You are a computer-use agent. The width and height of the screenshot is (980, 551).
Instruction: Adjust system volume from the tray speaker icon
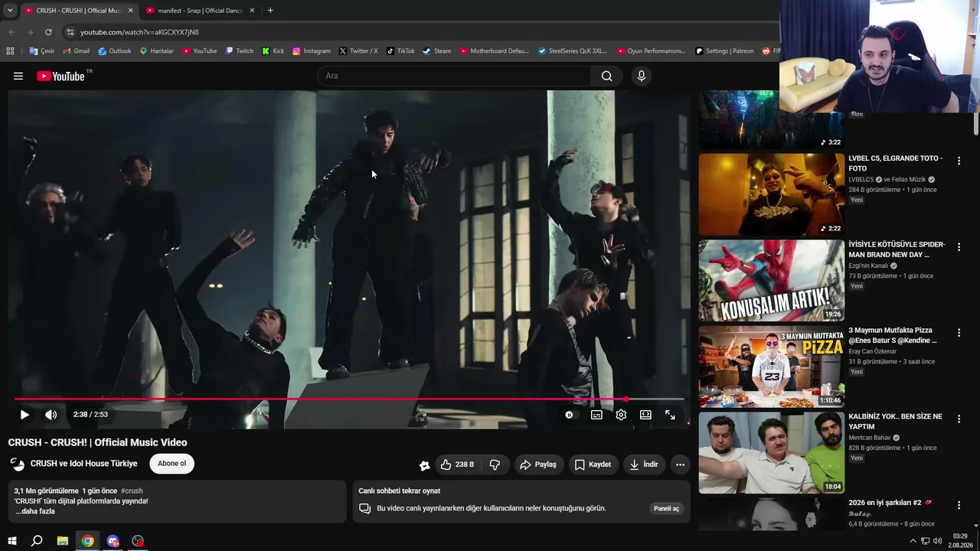[937, 541]
